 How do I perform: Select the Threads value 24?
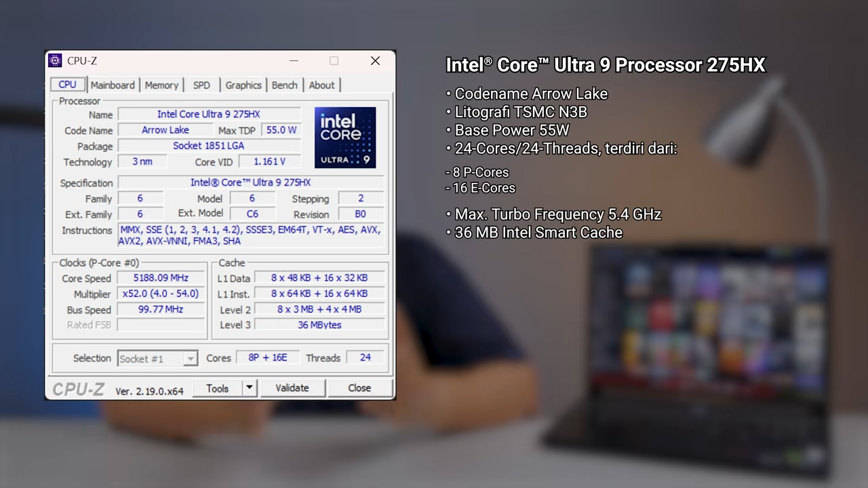click(x=366, y=358)
